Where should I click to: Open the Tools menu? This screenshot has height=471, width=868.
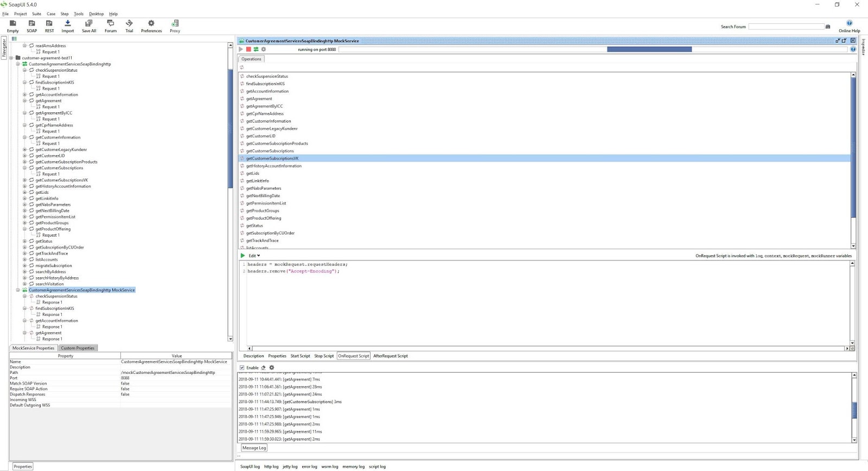[x=79, y=14]
